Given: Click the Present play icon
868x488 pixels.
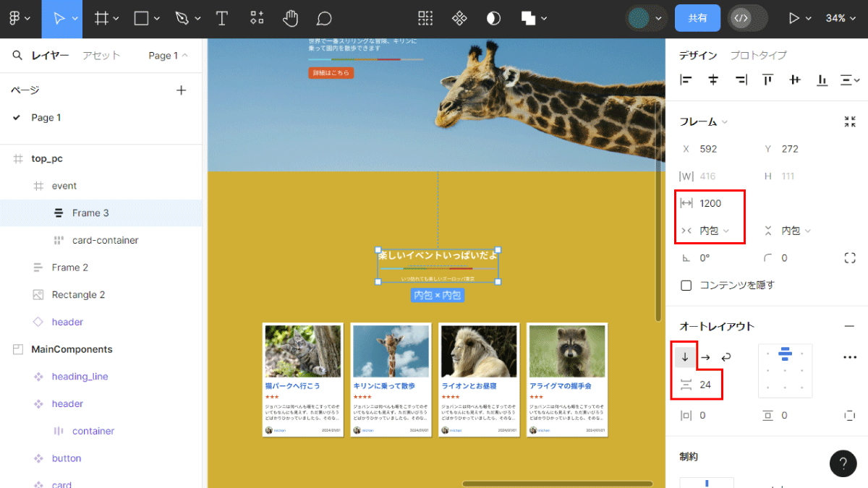Looking at the screenshot, I should pos(794,18).
